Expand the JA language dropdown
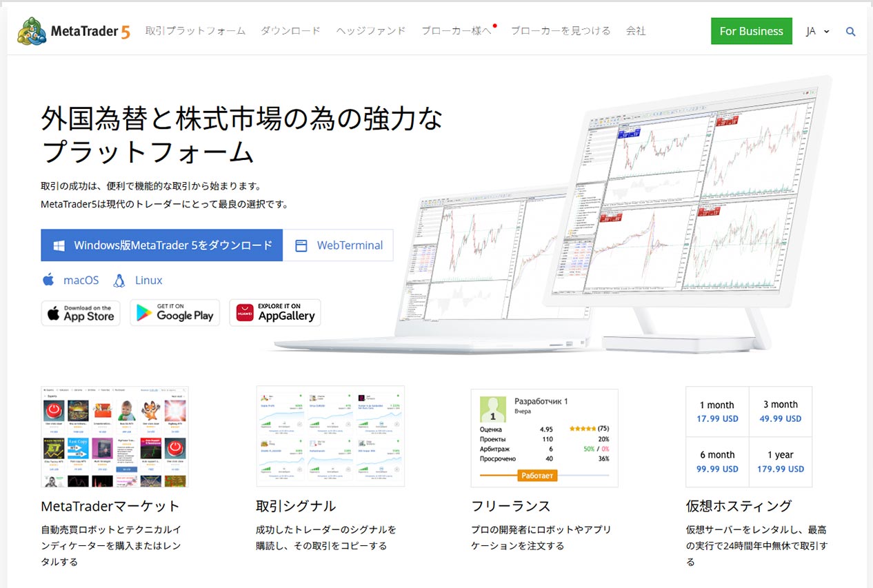 tap(818, 32)
